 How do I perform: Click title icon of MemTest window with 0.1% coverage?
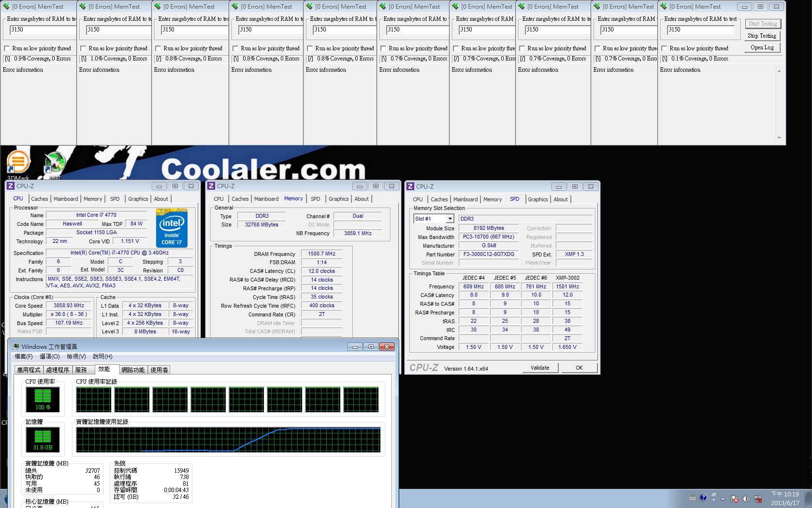[x=664, y=6]
